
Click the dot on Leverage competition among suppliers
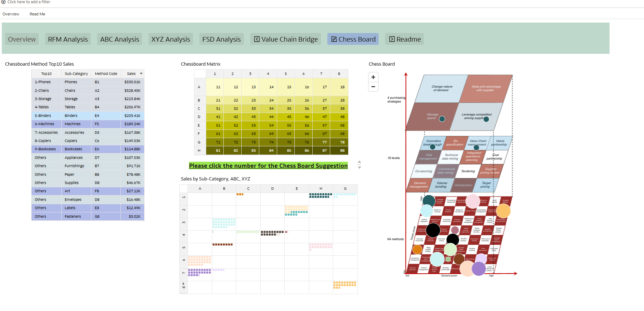pos(486,119)
